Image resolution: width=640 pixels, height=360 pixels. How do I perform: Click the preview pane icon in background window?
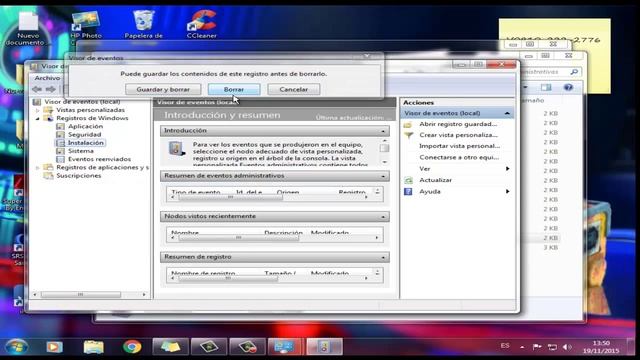pyautogui.click(x=546, y=87)
